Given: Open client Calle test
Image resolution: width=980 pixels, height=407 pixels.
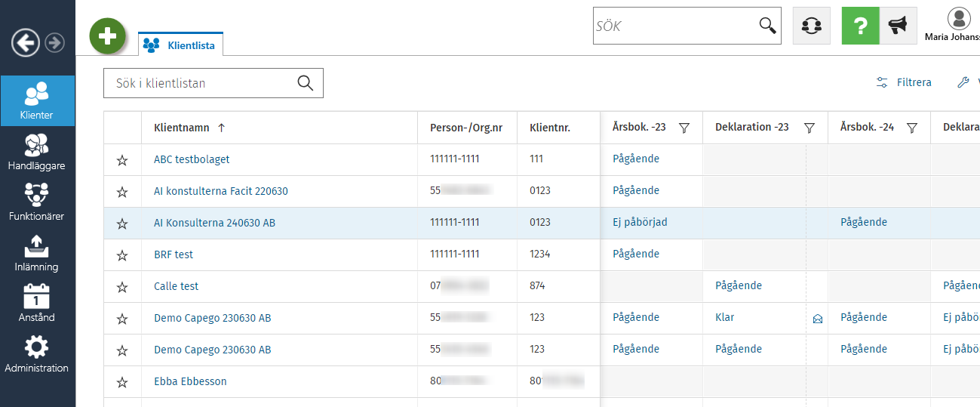Looking at the screenshot, I should tap(177, 286).
